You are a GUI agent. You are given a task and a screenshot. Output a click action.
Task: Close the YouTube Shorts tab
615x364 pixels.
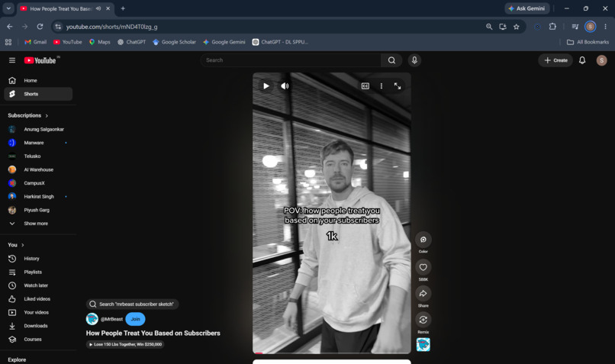click(108, 8)
